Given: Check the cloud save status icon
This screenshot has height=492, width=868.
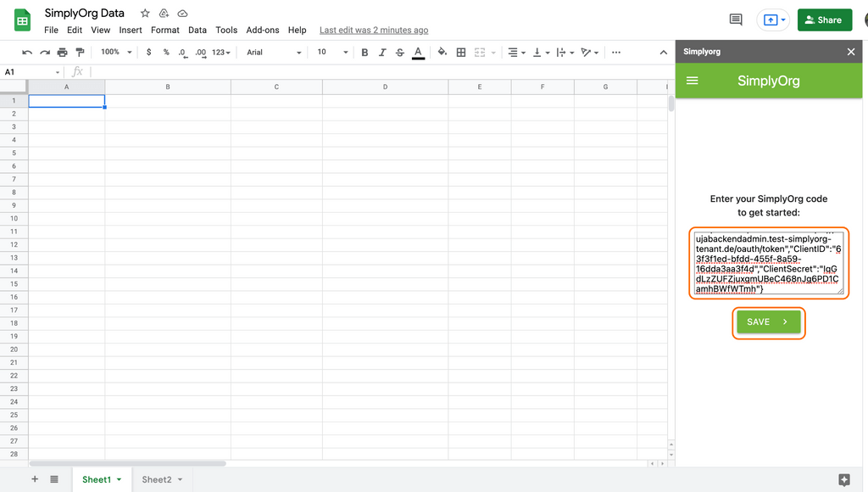Looking at the screenshot, I should pos(183,14).
